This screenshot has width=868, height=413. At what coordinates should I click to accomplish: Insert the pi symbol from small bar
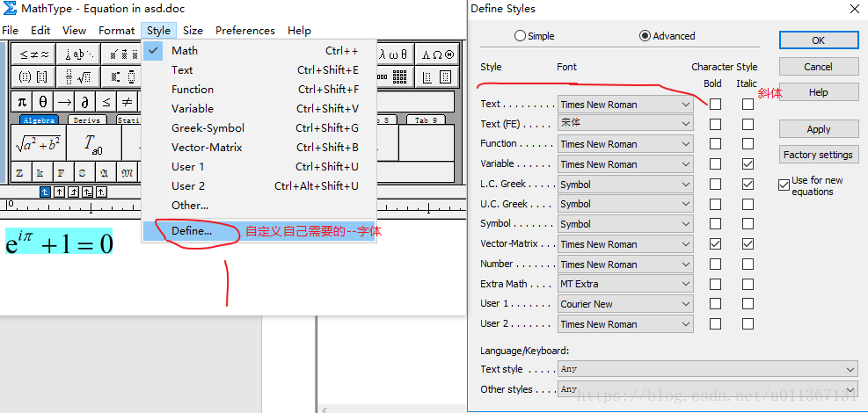pos(22,102)
